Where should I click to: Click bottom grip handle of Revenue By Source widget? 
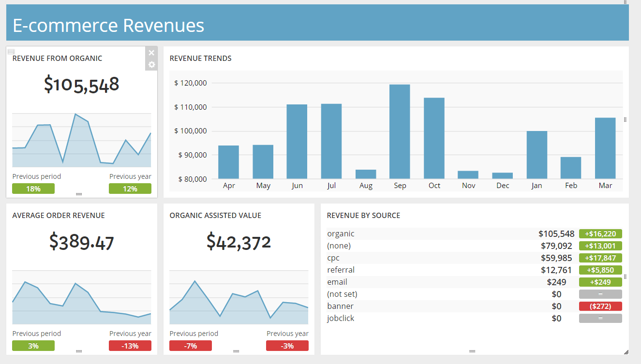coord(473,351)
